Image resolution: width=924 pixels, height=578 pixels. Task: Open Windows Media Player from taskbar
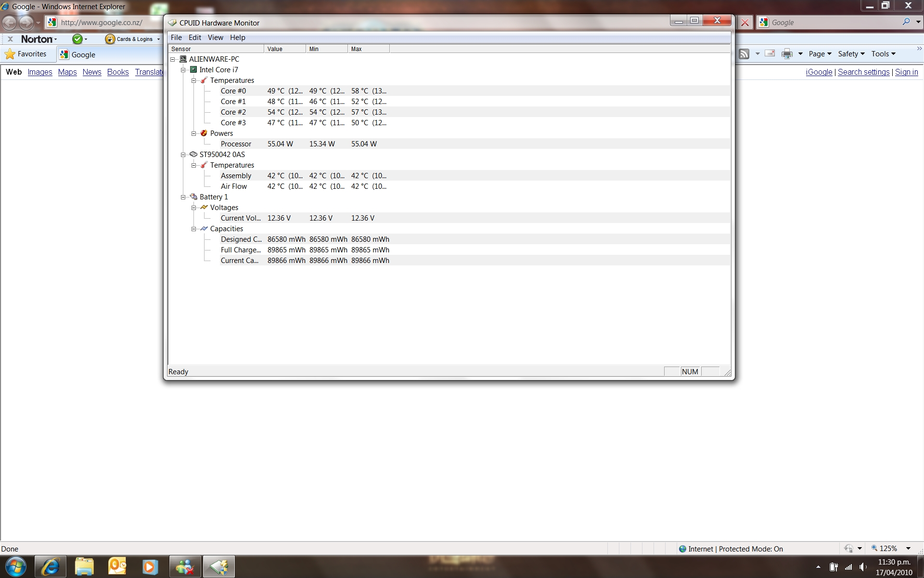[x=150, y=566]
